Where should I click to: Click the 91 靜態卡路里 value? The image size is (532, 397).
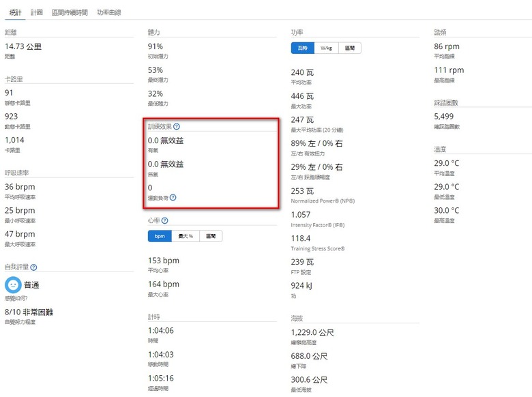[9, 93]
